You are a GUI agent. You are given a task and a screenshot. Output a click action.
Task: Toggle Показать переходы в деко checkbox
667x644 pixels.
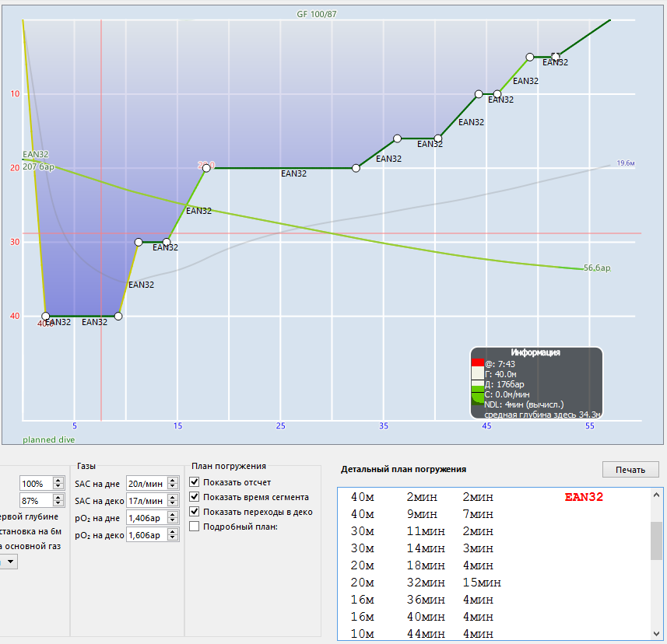[x=195, y=512]
